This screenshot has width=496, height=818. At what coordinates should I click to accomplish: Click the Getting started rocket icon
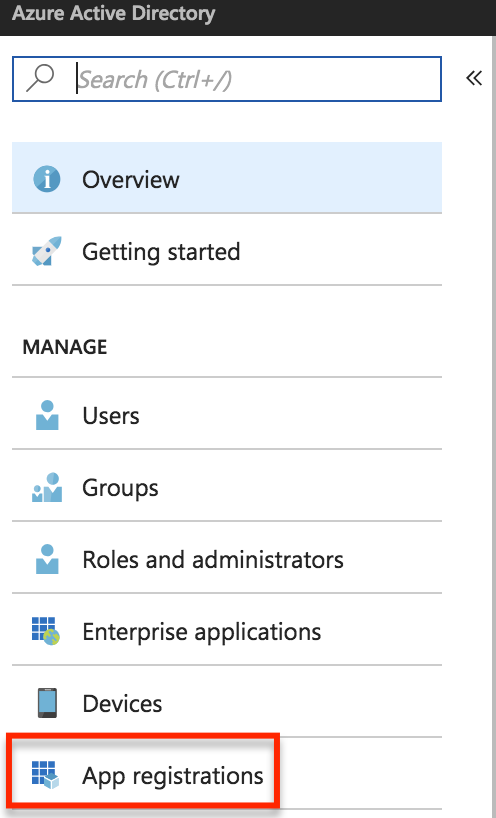[47, 251]
